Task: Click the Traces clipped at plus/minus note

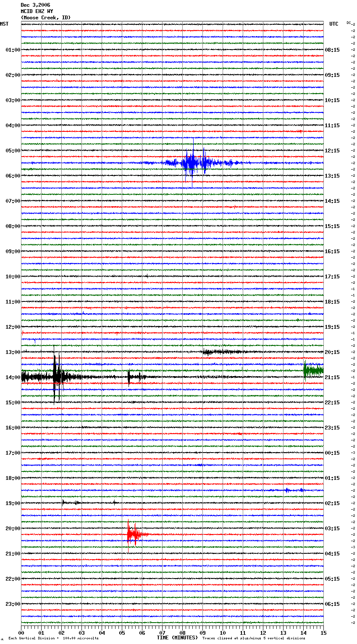Action: click(254, 638)
